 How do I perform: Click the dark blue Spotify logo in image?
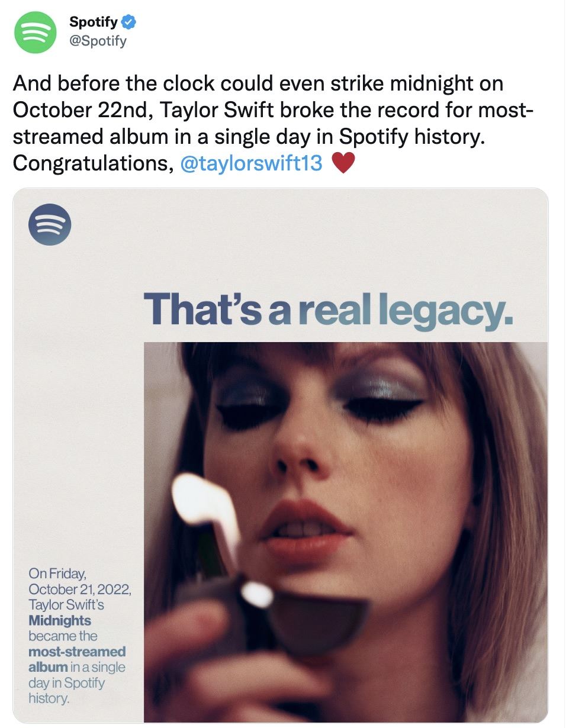click(50, 224)
